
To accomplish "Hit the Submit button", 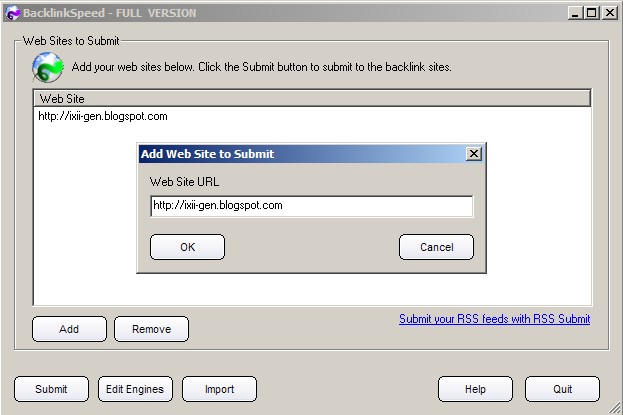I will pyautogui.click(x=51, y=389).
